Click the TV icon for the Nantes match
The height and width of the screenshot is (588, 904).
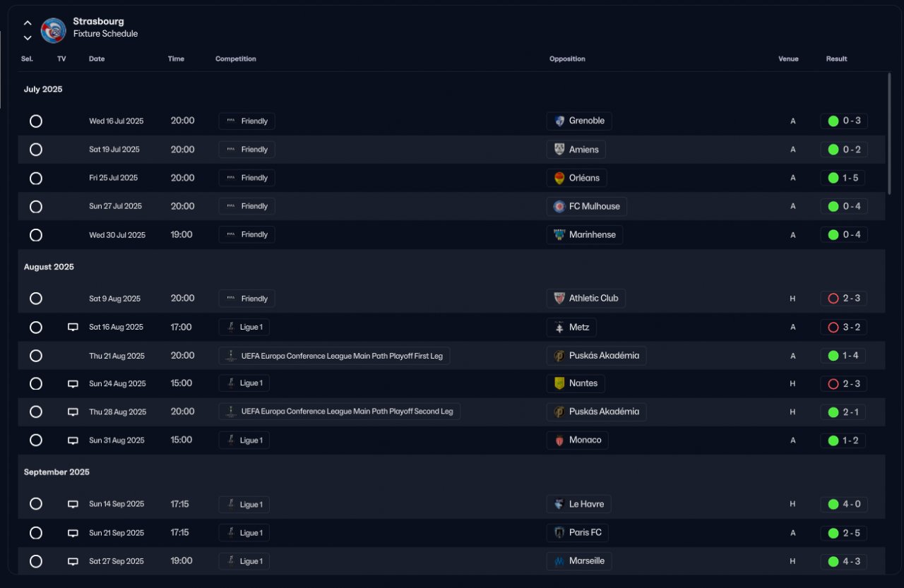[x=73, y=384]
